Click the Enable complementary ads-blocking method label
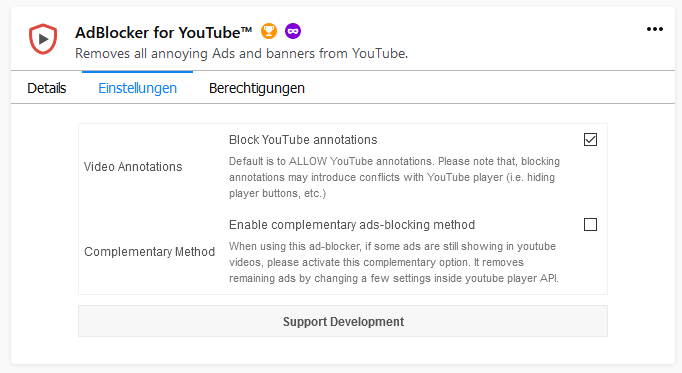 [x=352, y=225]
